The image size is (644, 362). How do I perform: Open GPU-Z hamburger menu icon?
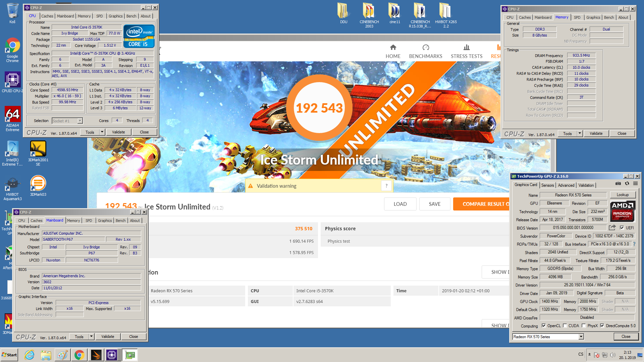635,184
